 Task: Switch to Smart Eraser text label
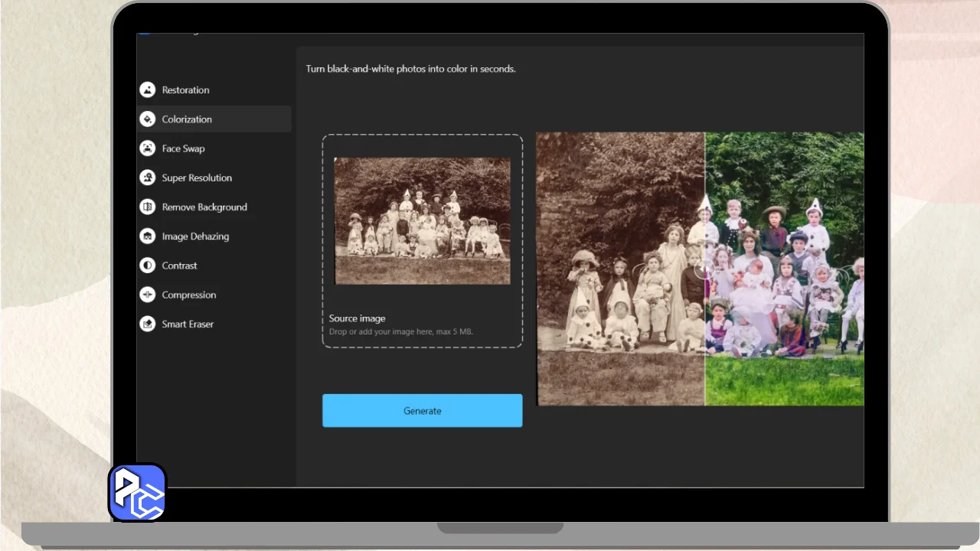click(188, 324)
